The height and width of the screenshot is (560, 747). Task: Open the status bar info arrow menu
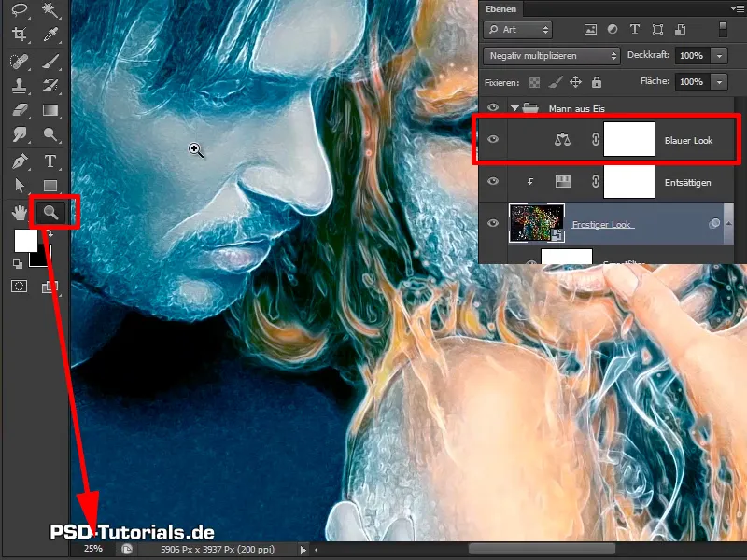(303, 550)
